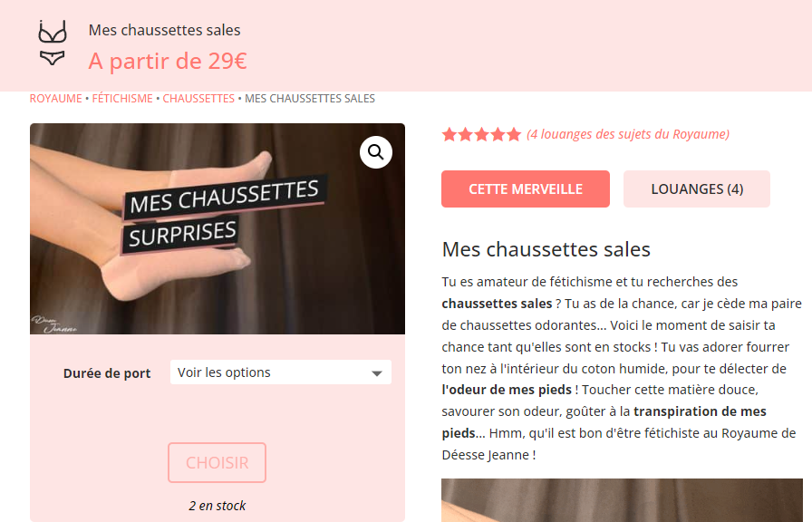
Task: Click the 2 en stock availability text
Action: (x=217, y=506)
